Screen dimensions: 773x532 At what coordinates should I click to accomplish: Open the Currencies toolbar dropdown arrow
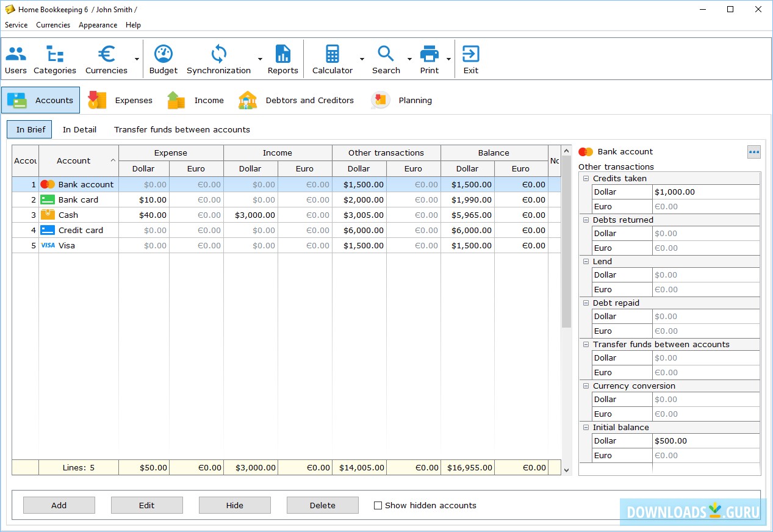[136, 59]
